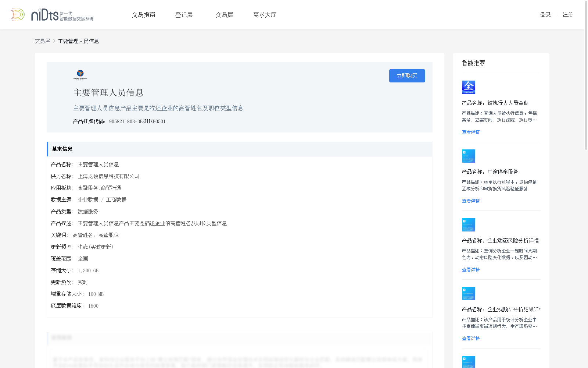Click the 金融服务,商贸流通 value
588x368 pixels.
[x=100, y=188]
